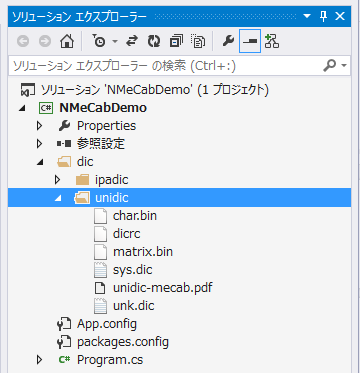Select unidic-mecab.pdf file
The width and height of the screenshot is (360, 373).
pyautogui.click(x=163, y=288)
